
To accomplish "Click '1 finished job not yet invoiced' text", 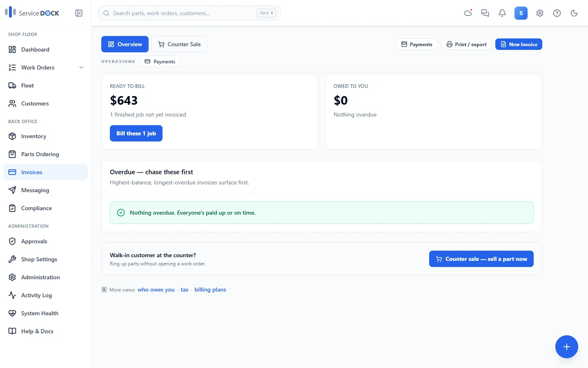I will click(148, 114).
